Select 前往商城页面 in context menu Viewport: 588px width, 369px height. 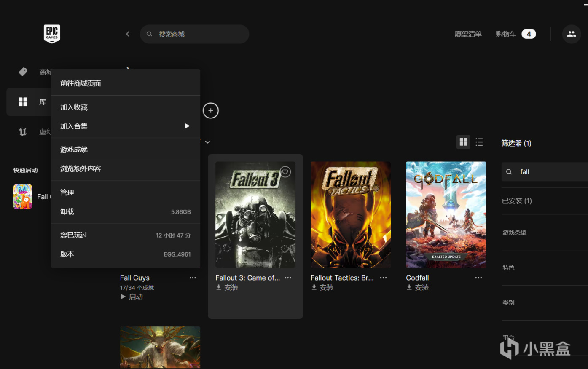tap(126, 83)
